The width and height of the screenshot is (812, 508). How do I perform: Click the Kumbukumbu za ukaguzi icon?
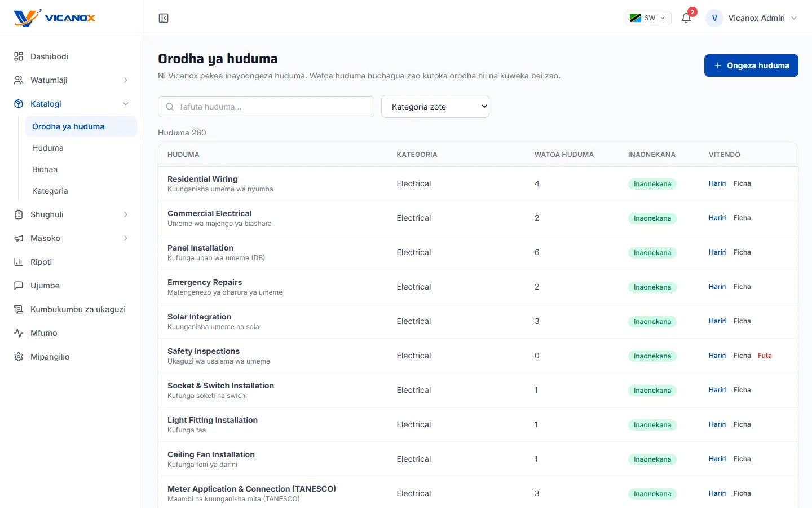pyautogui.click(x=19, y=309)
